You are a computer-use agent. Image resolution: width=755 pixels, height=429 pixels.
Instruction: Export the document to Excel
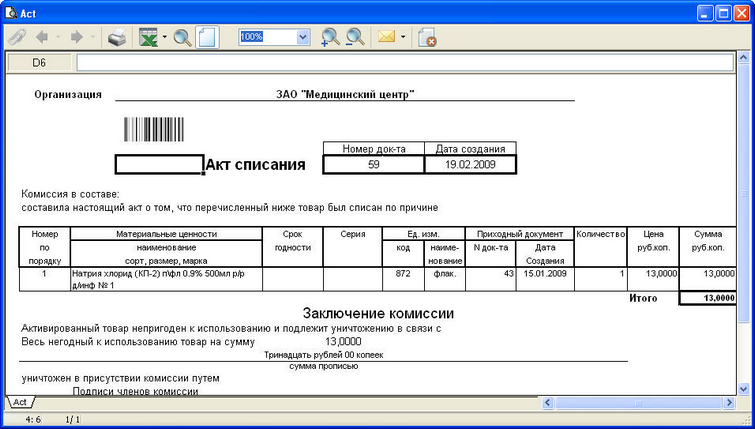(148, 38)
